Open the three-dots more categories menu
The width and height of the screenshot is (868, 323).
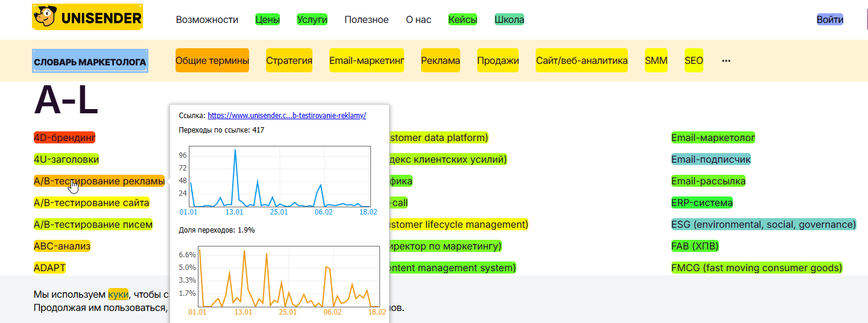click(726, 61)
